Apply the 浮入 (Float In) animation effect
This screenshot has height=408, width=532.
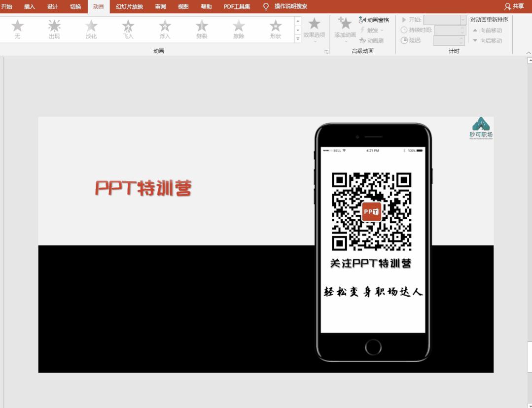165,29
